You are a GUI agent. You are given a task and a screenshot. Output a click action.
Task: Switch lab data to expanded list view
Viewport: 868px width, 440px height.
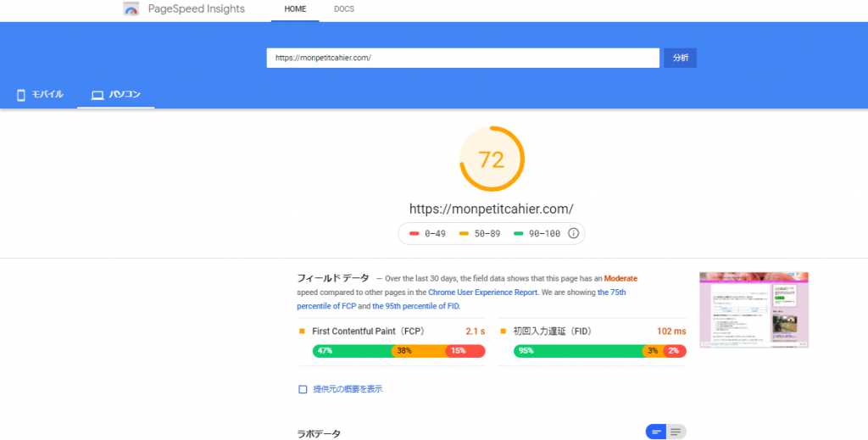[x=676, y=432]
